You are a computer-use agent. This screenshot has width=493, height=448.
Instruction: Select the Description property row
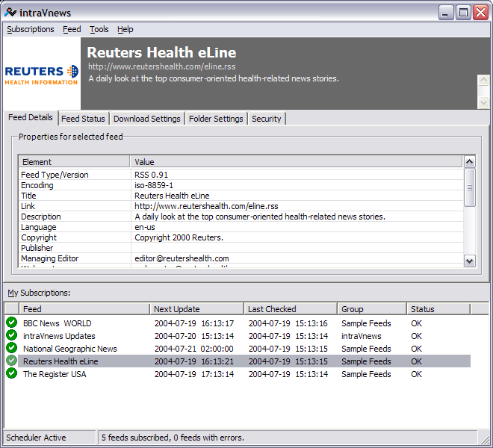click(x=241, y=217)
